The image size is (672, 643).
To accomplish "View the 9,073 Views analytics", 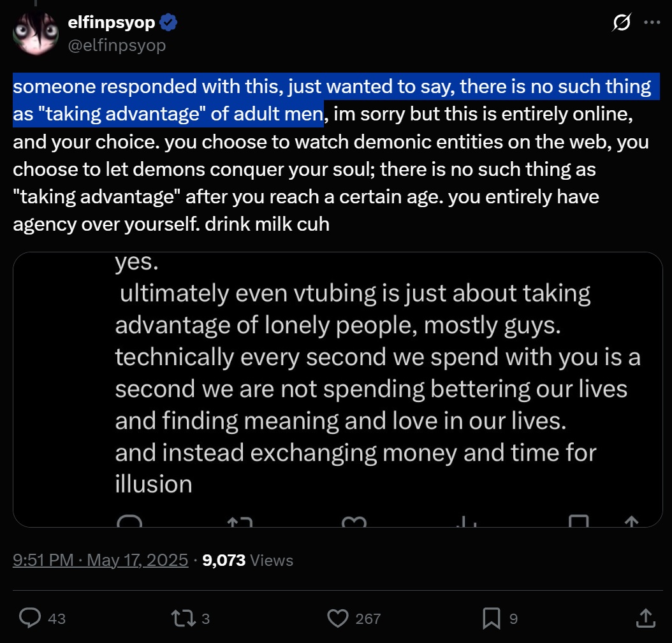I will 247,560.
